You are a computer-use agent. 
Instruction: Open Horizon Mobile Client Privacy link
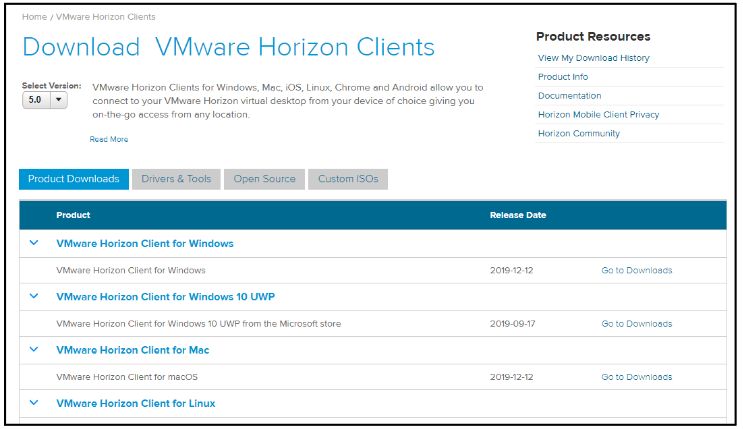(598, 115)
